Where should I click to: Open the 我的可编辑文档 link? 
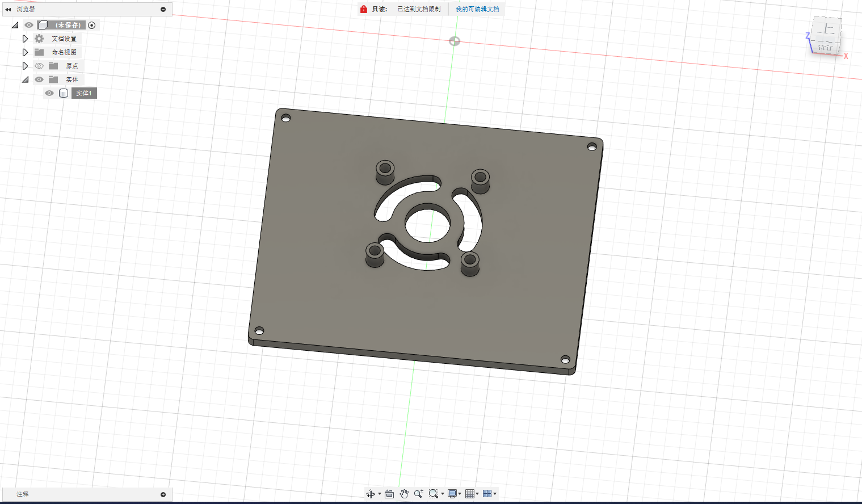[x=477, y=9]
